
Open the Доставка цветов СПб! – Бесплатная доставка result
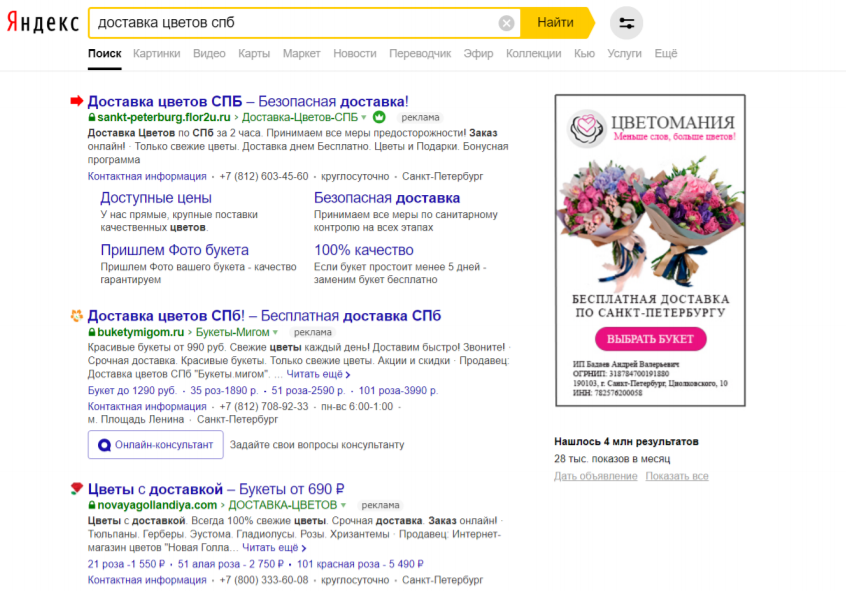pos(264,316)
